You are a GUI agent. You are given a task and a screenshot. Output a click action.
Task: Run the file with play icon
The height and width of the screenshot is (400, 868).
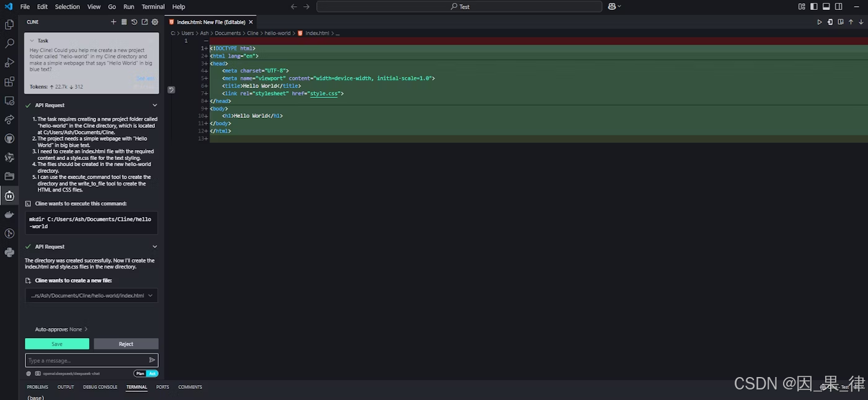(820, 22)
